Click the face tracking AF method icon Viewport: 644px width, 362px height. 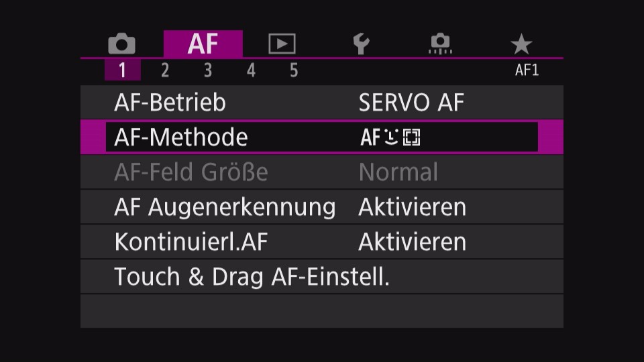tap(390, 137)
